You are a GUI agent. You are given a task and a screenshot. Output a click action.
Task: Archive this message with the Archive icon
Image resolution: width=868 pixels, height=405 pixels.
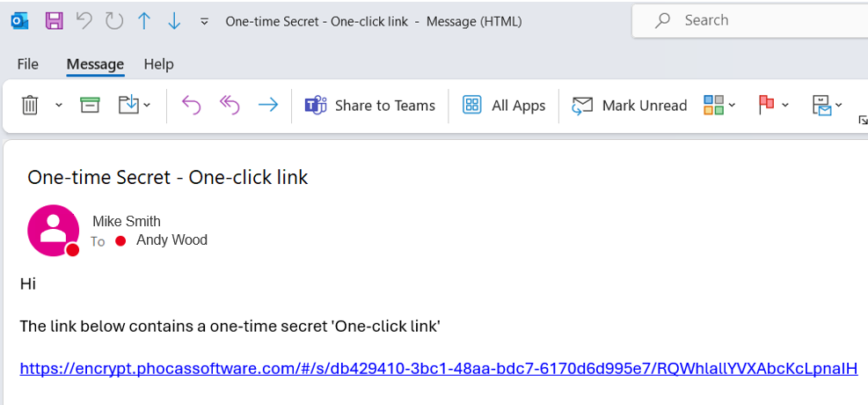[90, 105]
